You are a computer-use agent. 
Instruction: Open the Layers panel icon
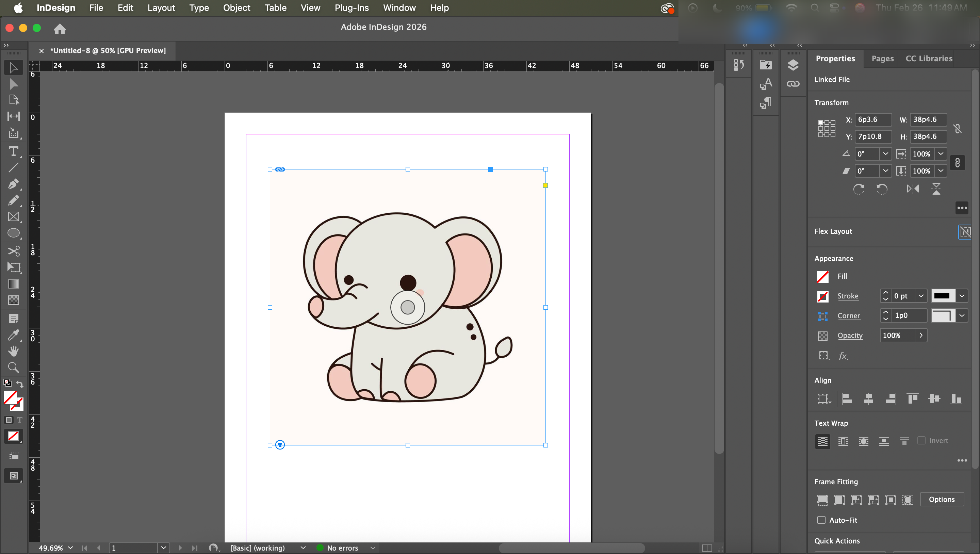click(x=793, y=65)
